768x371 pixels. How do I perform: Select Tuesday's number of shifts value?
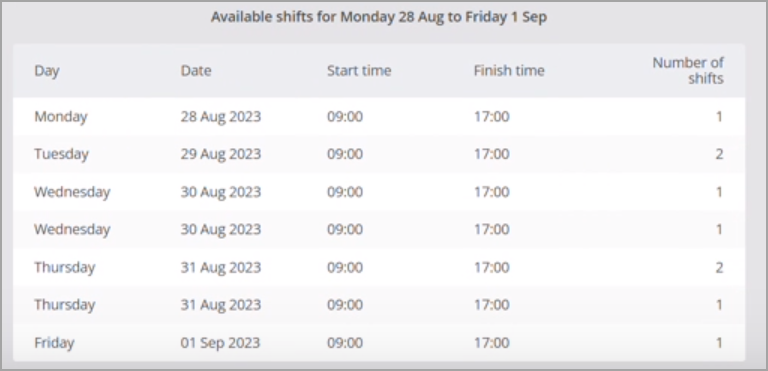(x=719, y=154)
